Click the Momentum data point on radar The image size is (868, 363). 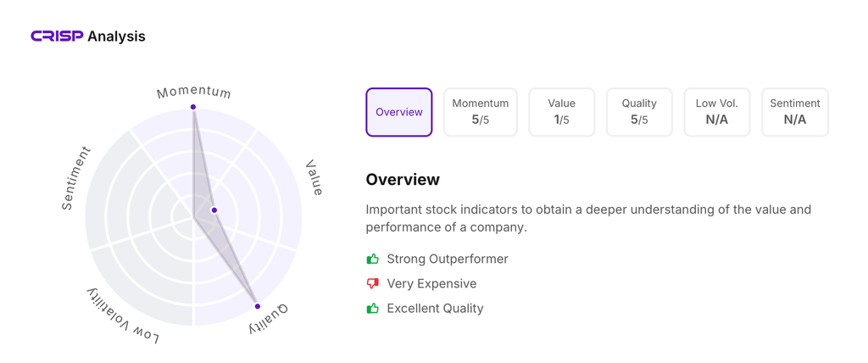193,107
